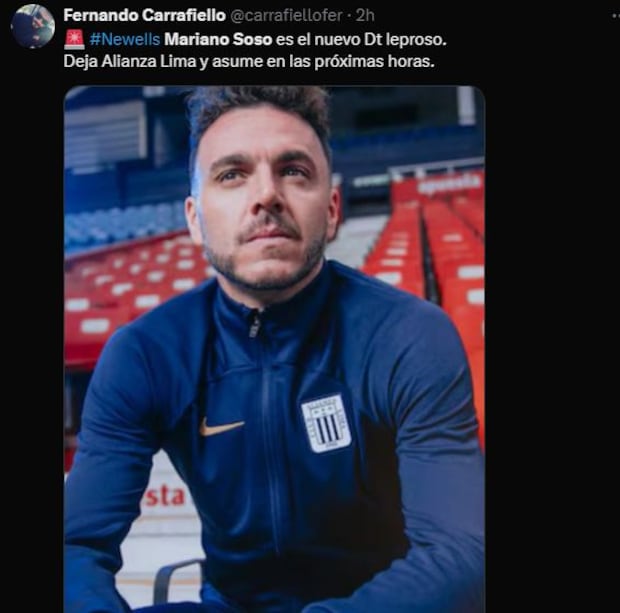Viewport: 620px width, 613px height.
Task: Click the Alianza Lima crest on jacket
Action: tap(326, 423)
